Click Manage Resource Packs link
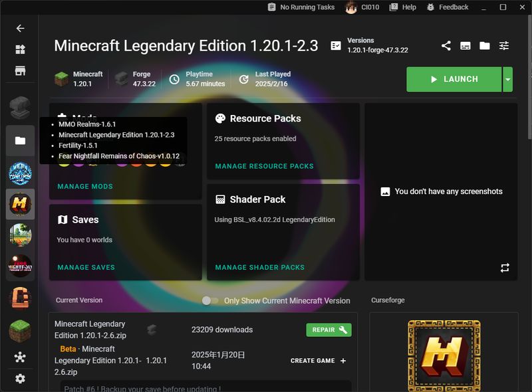The width and height of the screenshot is (532, 392). click(x=264, y=166)
